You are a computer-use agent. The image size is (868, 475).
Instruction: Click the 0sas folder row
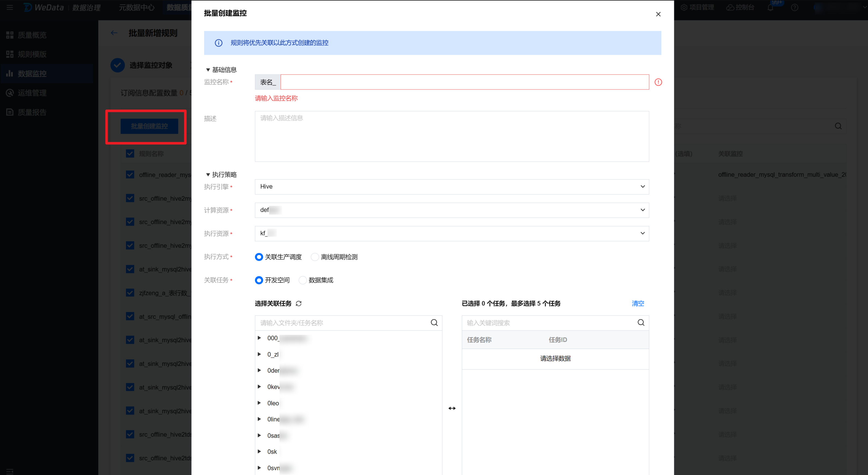tap(348, 435)
